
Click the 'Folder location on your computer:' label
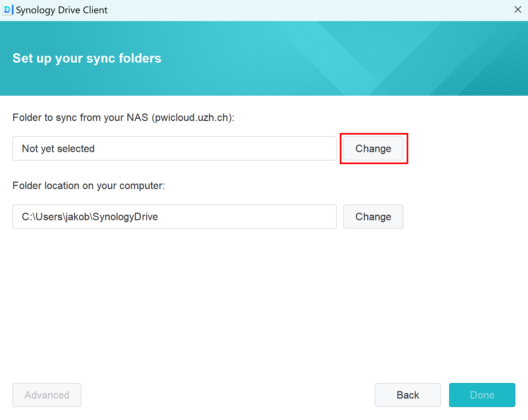(89, 186)
